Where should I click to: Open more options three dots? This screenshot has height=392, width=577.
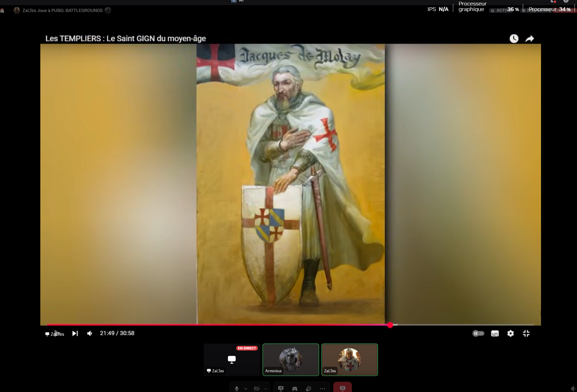323,388
